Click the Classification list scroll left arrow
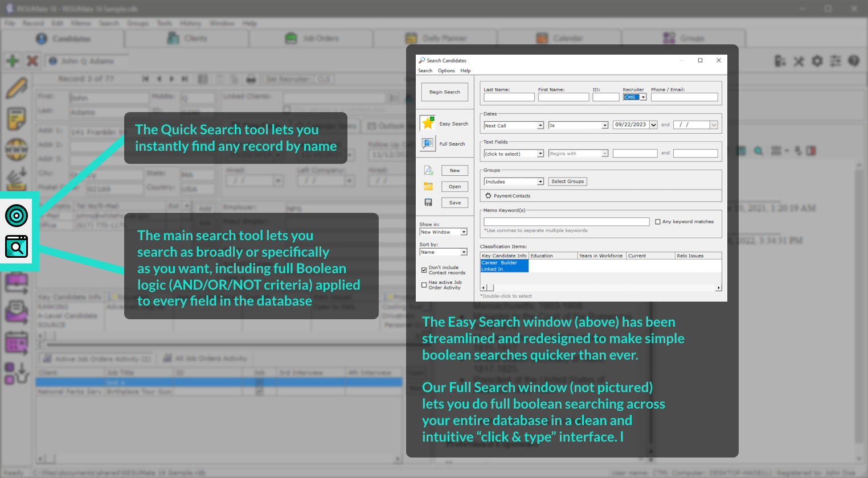The width and height of the screenshot is (868, 478). tap(483, 288)
